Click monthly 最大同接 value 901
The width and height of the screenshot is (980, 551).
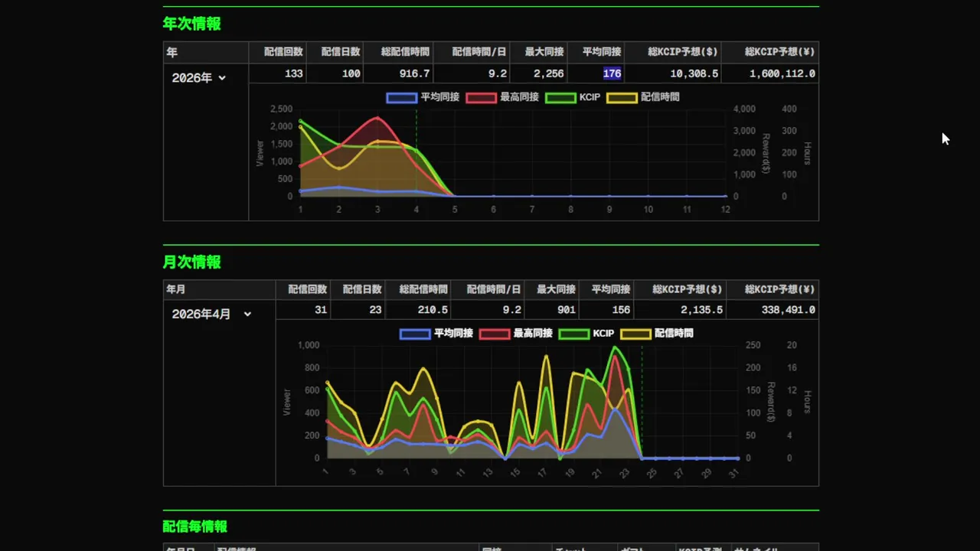click(566, 310)
